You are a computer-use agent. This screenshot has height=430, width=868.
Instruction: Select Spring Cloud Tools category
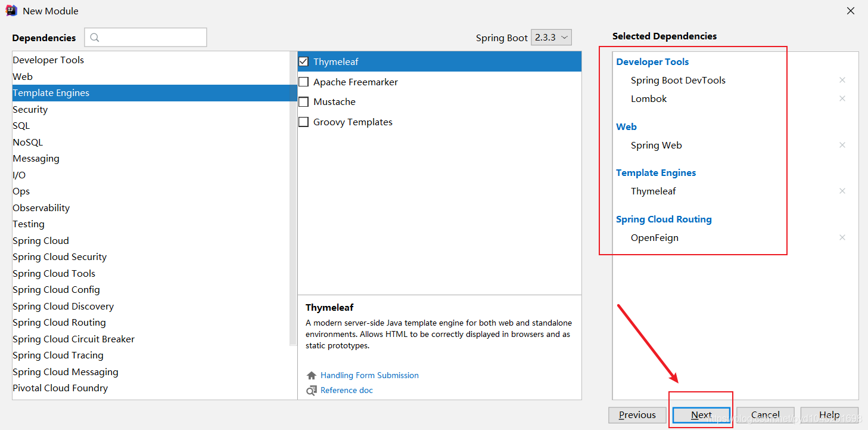tap(151, 274)
